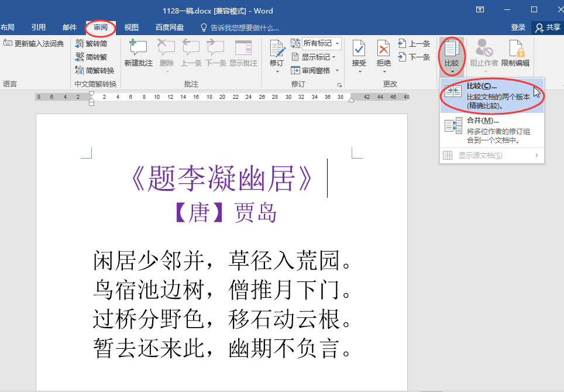
Task: Open the Reviewing Pane (审阅窗格)
Action: point(311,70)
